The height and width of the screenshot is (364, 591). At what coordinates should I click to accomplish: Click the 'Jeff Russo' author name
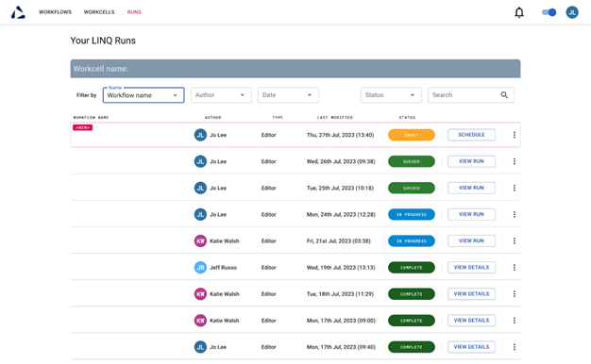tap(223, 268)
